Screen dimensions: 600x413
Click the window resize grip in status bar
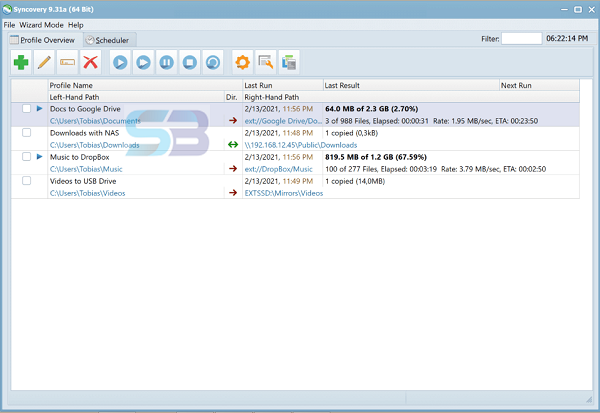[589, 399]
